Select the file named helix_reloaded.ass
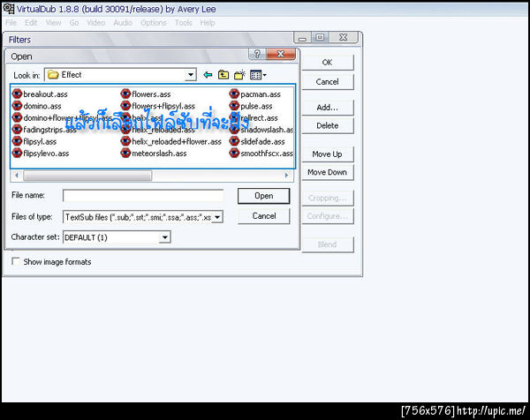This screenshot has height=420, width=530. tap(157, 130)
